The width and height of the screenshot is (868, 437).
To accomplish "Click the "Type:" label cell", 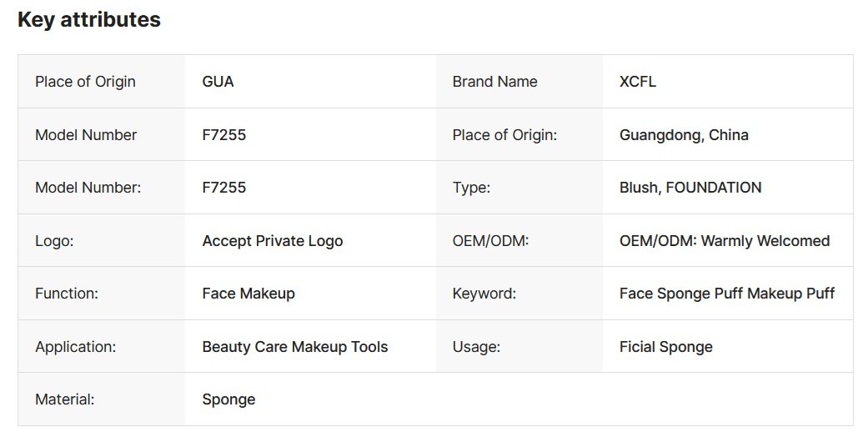I will point(471,188).
